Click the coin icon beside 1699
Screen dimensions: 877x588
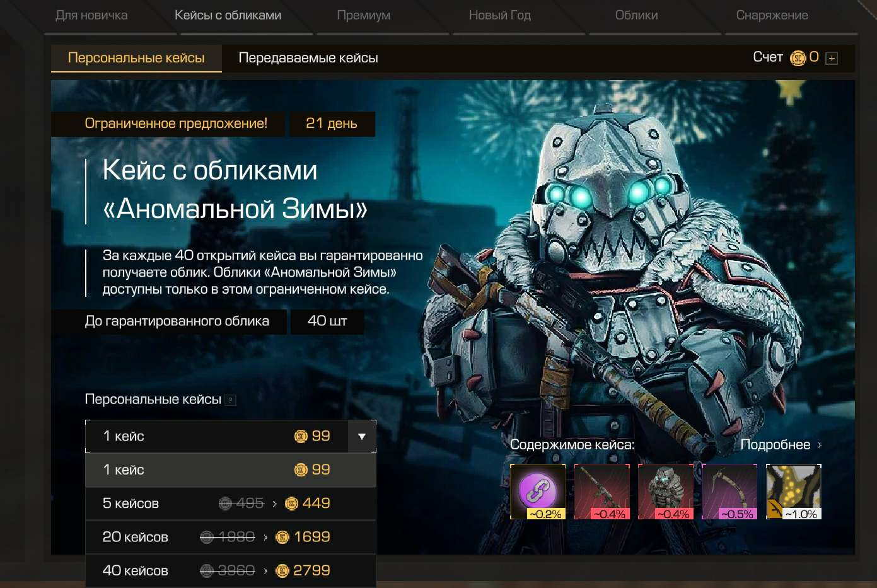click(x=282, y=538)
